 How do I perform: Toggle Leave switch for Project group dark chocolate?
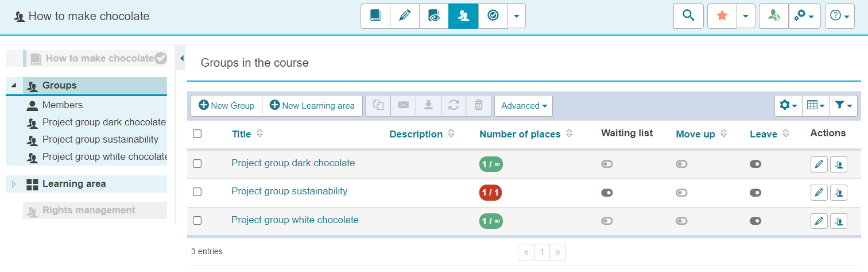(x=755, y=164)
